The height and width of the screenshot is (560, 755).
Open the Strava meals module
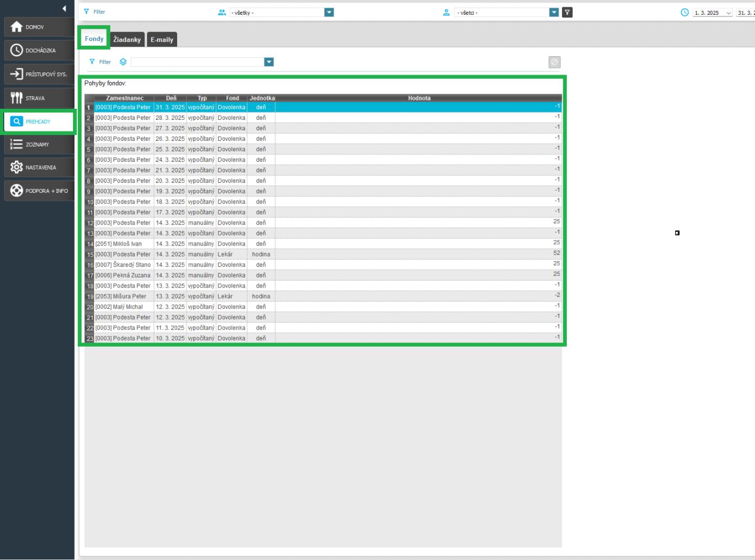[39, 98]
